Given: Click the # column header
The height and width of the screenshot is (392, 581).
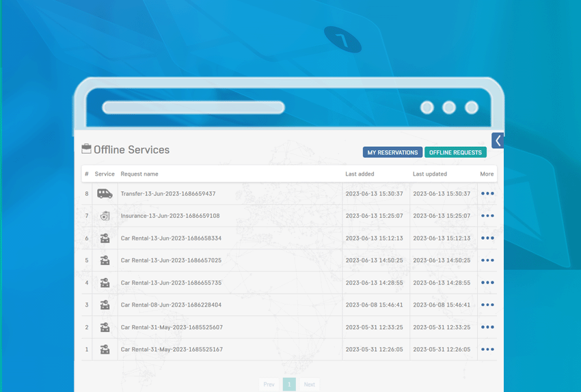Looking at the screenshot, I should coord(87,174).
